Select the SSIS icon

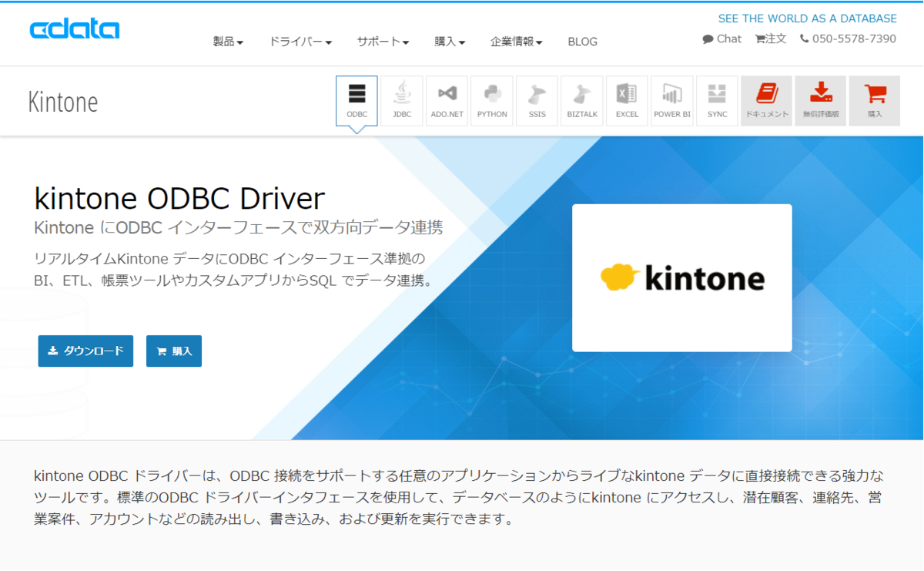[x=537, y=101]
